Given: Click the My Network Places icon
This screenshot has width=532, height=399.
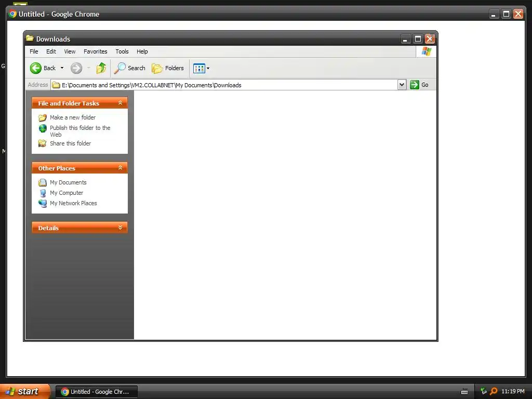Looking at the screenshot, I should click(x=43, y=203).
